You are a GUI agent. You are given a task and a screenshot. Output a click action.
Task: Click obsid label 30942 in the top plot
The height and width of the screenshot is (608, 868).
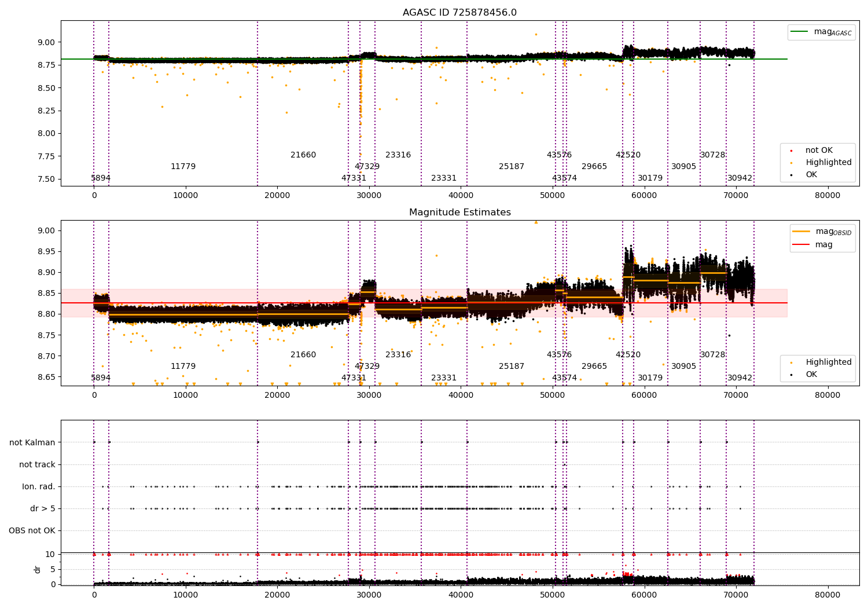coord(740,178)
